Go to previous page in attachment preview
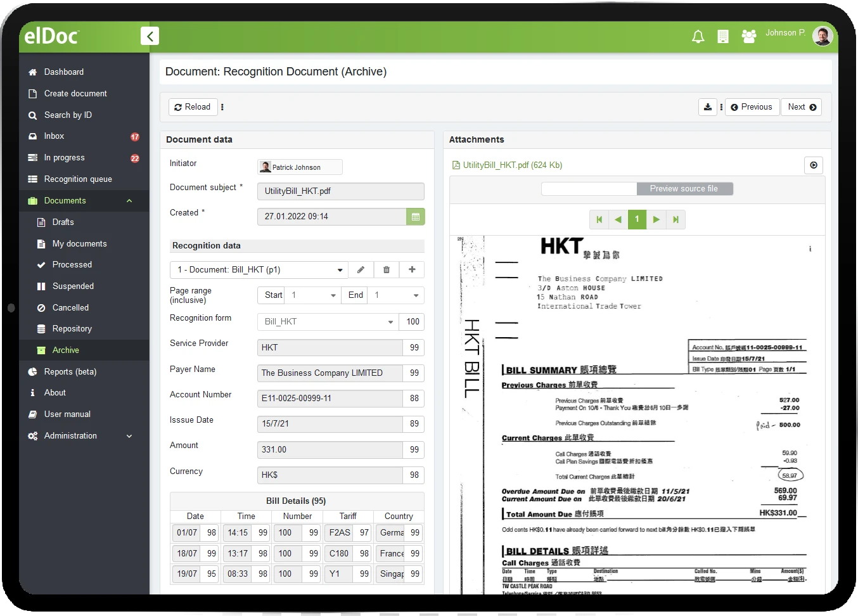858x616 pixels. (618, 220)
